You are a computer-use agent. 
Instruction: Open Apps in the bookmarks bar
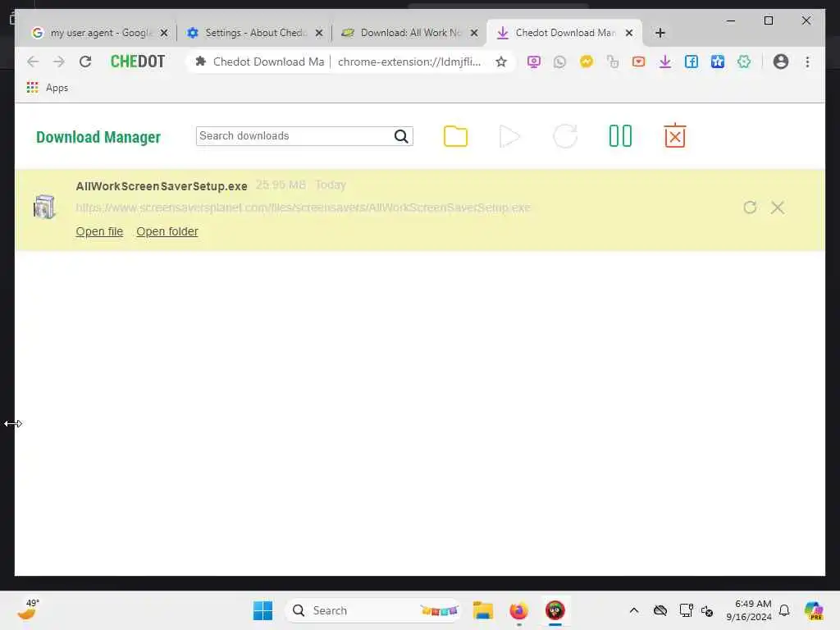(47, 87)
